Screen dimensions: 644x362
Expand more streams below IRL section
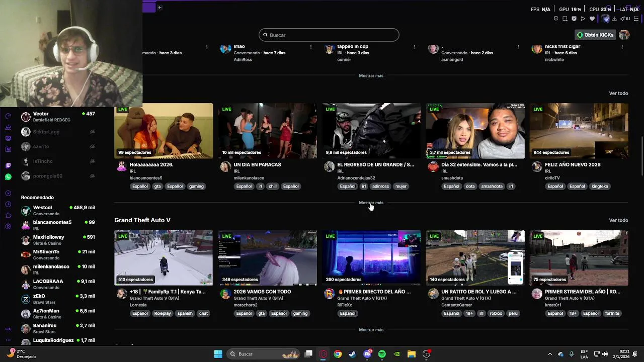coord(371,203)
